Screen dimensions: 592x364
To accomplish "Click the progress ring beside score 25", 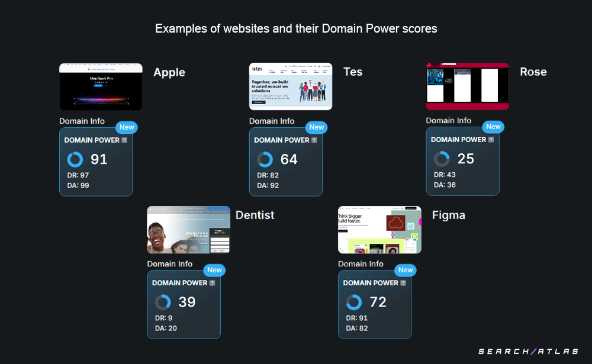I will point(442,159).
